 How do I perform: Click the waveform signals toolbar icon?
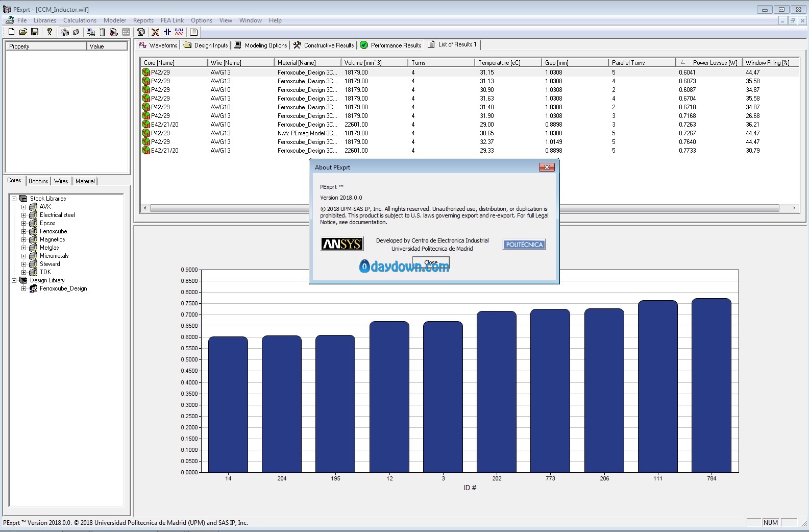[x=179, y=32]
